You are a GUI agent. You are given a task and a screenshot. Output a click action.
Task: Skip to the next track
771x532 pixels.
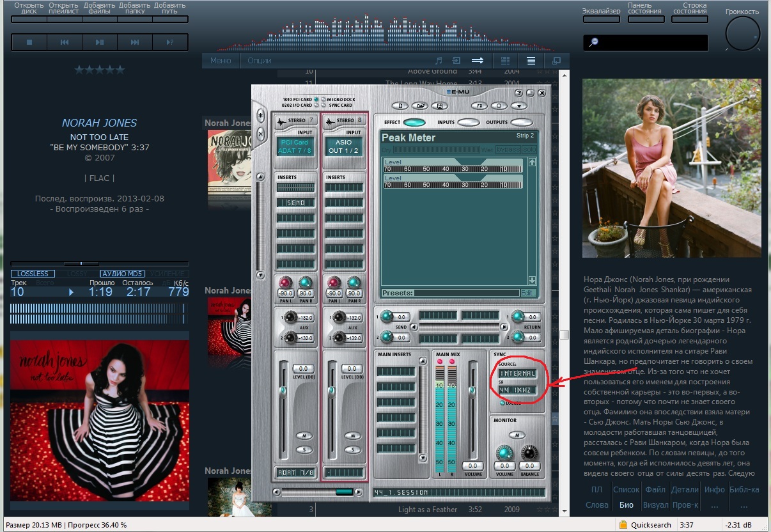pyautogui.click(x=135, y=42)
